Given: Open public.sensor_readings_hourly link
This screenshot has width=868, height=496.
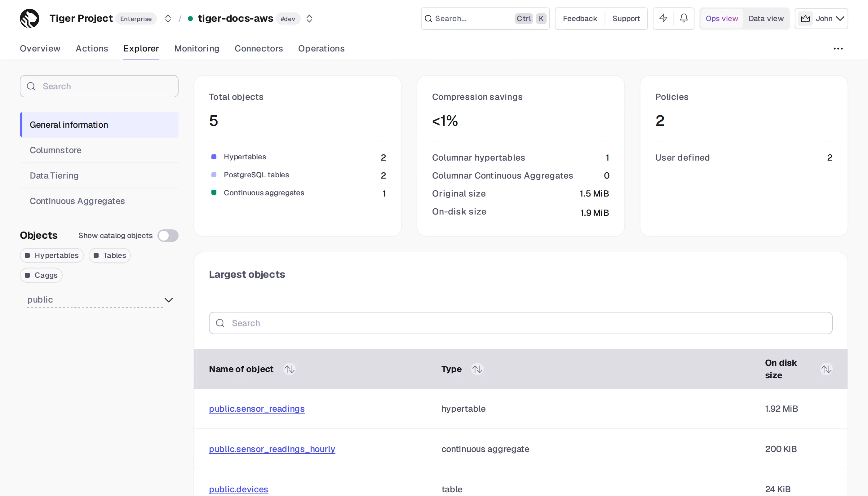Looking at the screenshot, I should (272, 449).
